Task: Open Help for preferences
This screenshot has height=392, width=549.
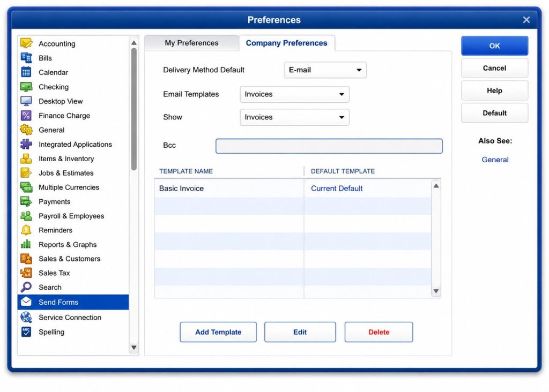Action: (494, 91)
